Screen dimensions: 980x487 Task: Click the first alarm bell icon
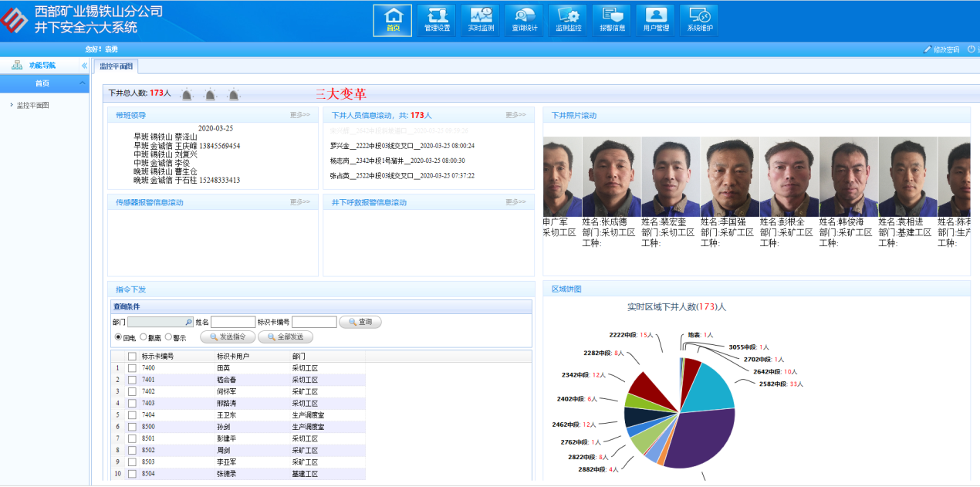tap(186, 95)
